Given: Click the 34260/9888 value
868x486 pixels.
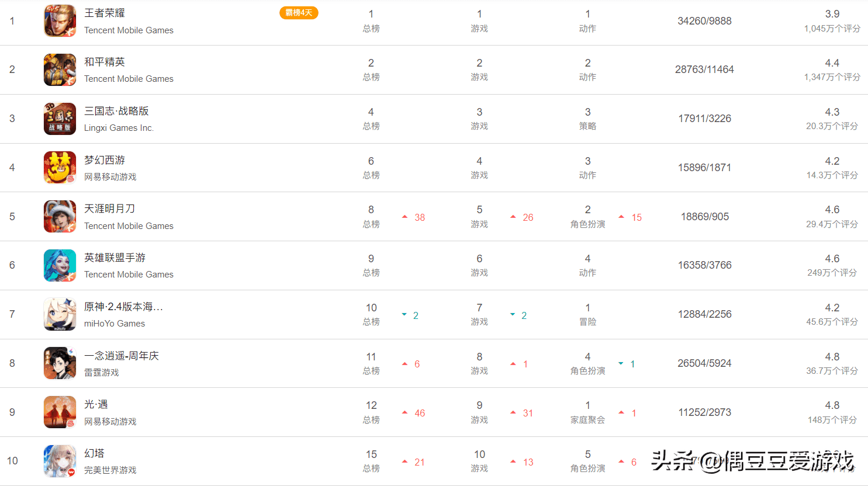Looking at the screenshot, I should 704,21.
